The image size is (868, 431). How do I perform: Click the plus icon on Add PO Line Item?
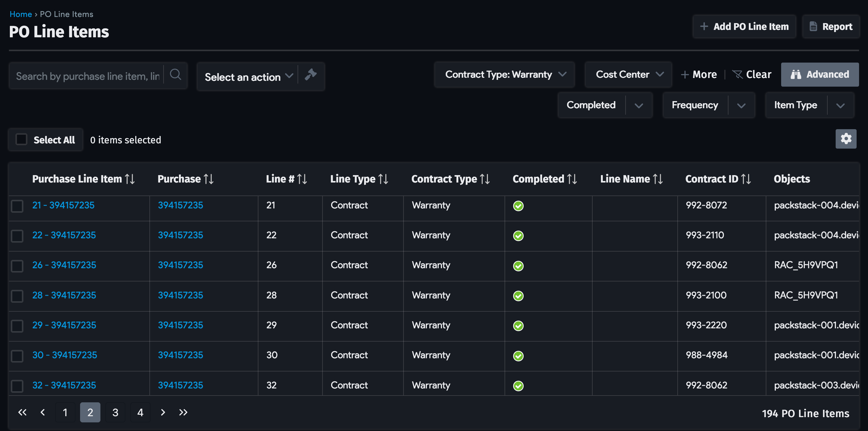point(704,26)
